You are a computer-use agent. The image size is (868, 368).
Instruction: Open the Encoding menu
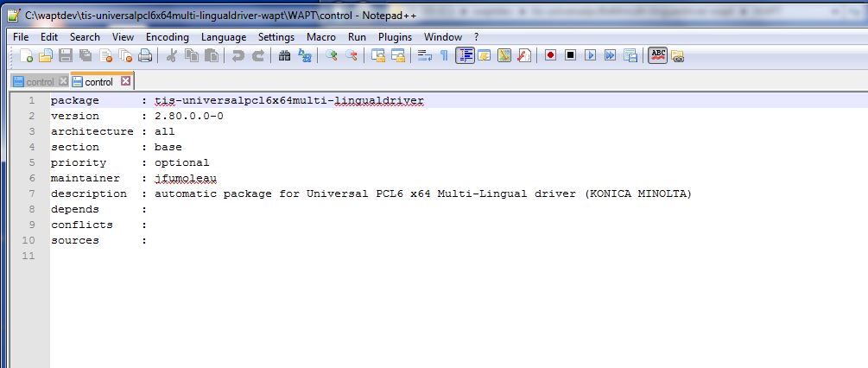(x=168, y=37)
